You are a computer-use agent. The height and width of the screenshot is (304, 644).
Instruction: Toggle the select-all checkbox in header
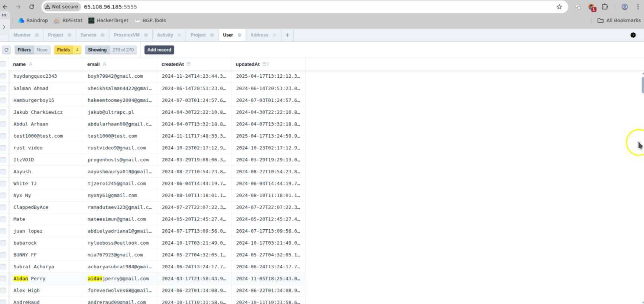(x=3, y=64)
